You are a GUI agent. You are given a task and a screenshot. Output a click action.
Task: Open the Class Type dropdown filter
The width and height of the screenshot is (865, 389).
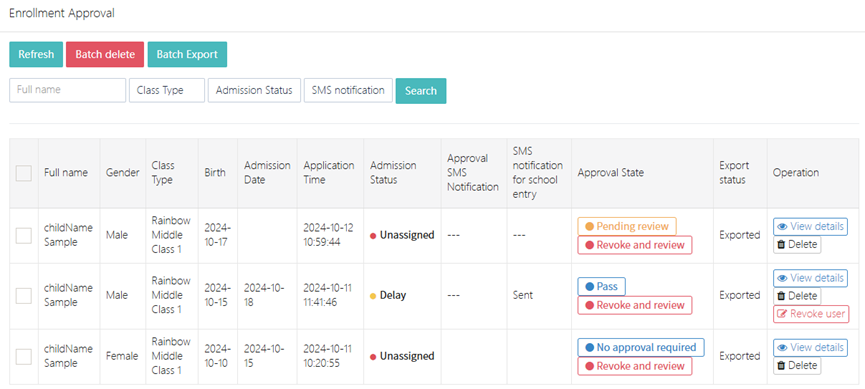pos(167,90)
